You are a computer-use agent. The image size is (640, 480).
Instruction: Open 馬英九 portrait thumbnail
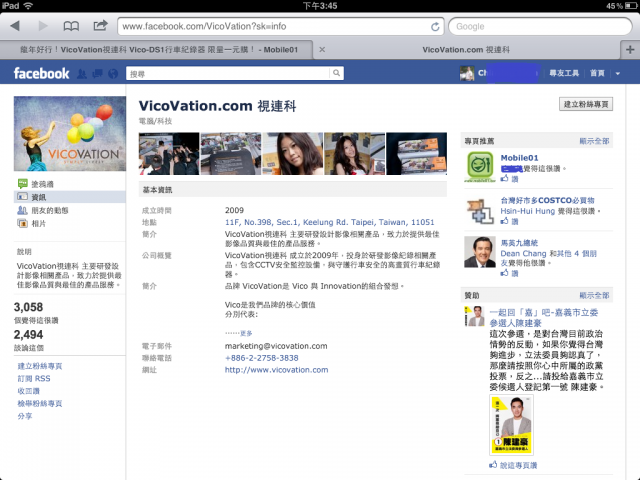(x=480, y=252)
